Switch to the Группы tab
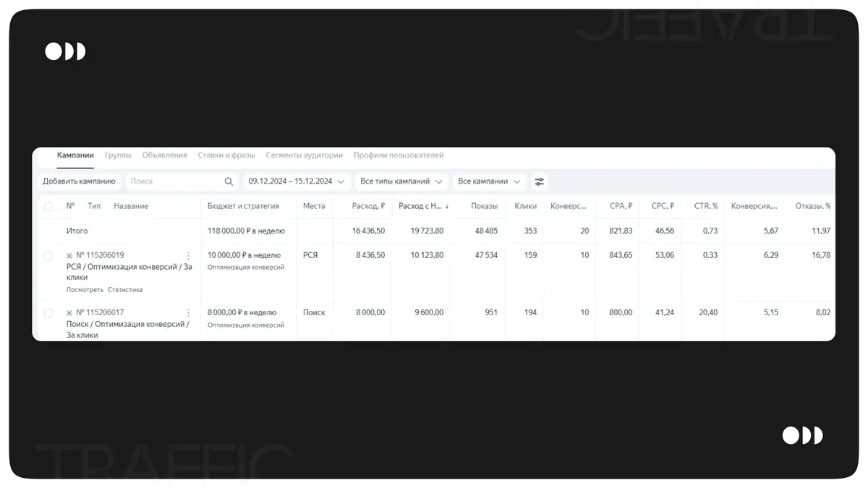This screenshot has height=488, width=868. [118, 155]
